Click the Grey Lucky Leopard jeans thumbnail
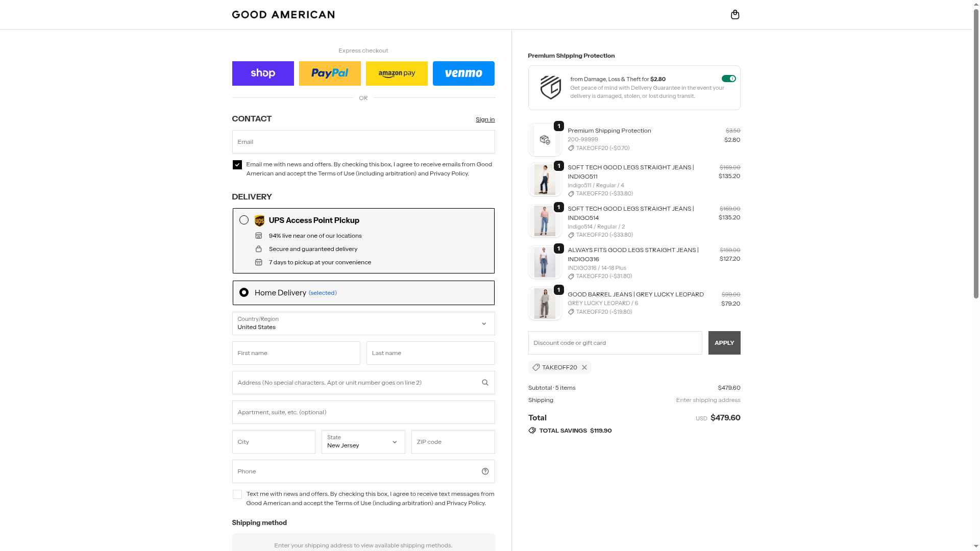Screen dimensions: 980x551 click(545, 304)
